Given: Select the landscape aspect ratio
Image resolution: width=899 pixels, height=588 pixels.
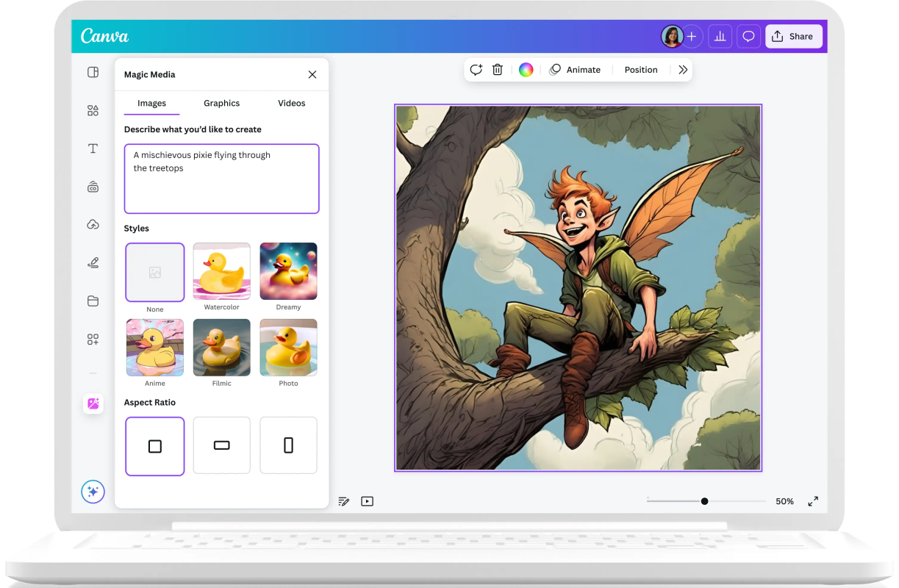Looking at the screenshot, I should [221, 445].
